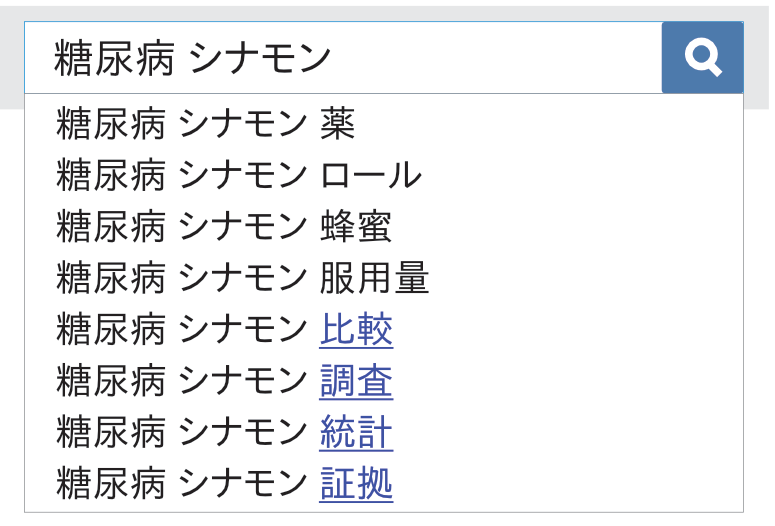Viewport: 775px width, 526px height.
Task: Pick the 糖尿病 シナモン 蜂蜜 suggestion
Action: (x=384, y=226)
